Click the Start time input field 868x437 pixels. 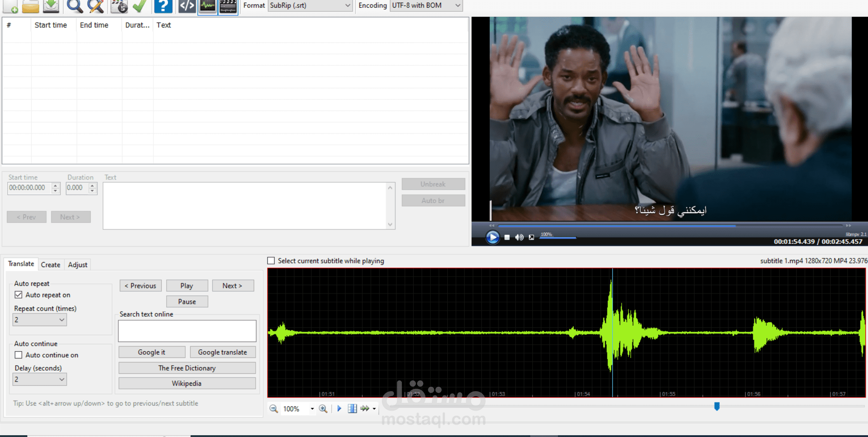pyautogui.click(x=30, y=188)
